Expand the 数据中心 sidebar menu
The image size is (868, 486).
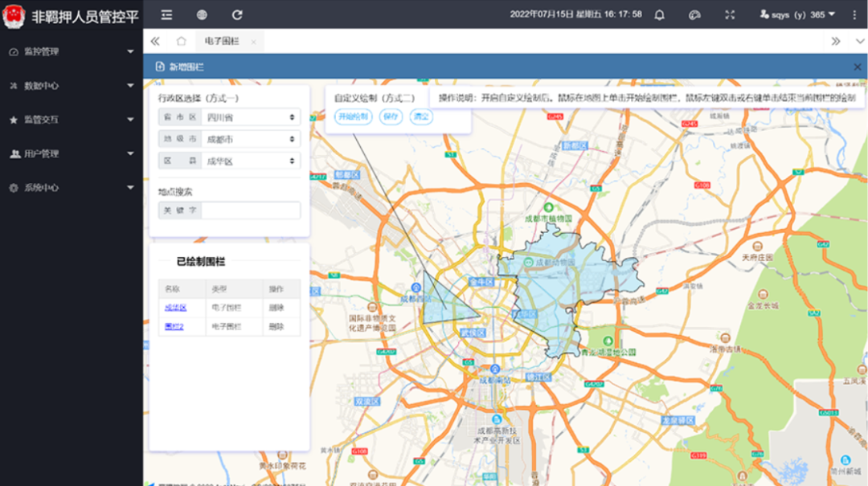click(72, 86)
